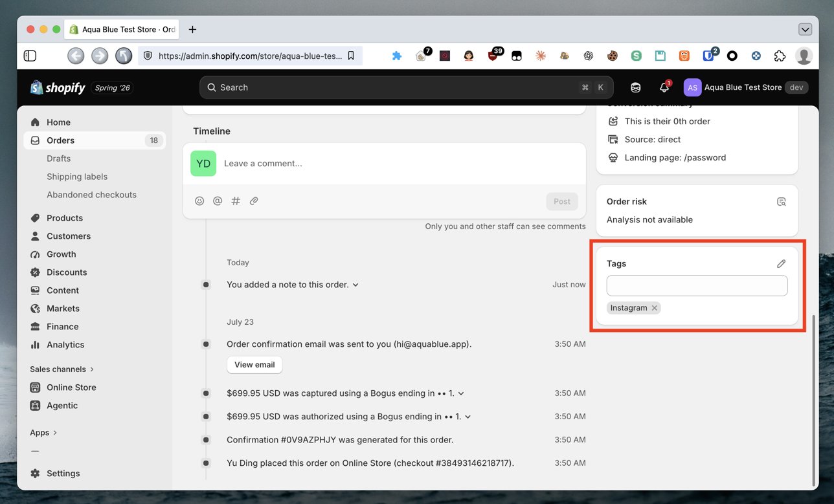Reload the page with the refresh icon

tap(124, 56)
